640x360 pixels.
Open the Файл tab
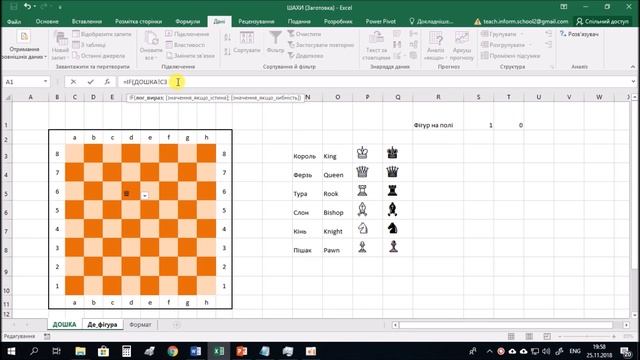14,21
